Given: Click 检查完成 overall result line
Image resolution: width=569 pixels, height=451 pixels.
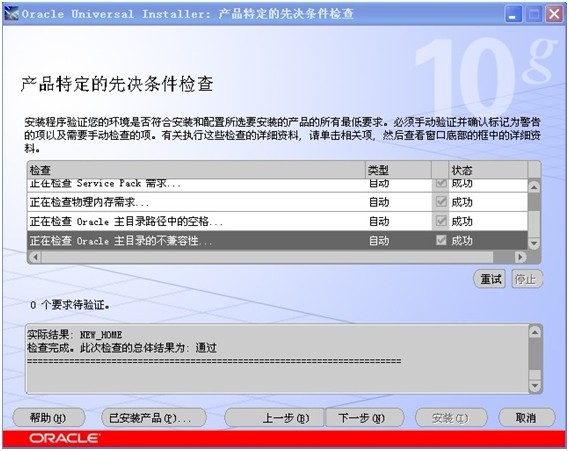Looking at the screenshot, I should pos(122,348).
